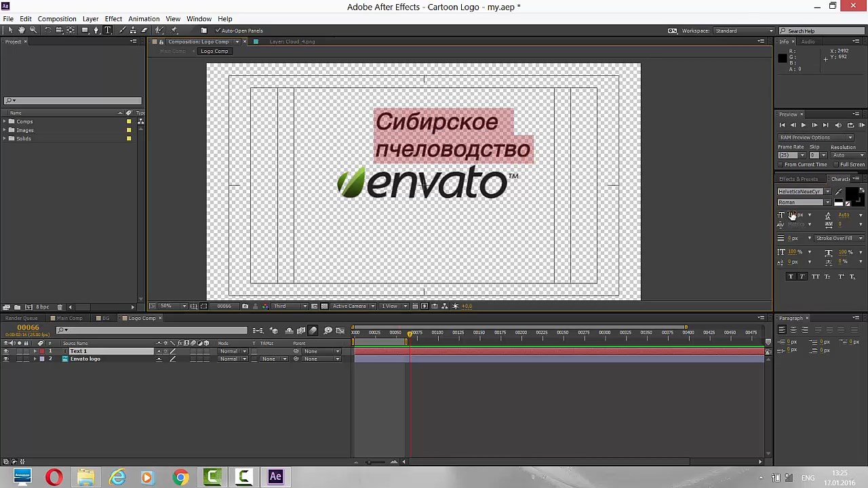
Task: Select the Rectangle shape tool
Action: [x=85, y=30]
